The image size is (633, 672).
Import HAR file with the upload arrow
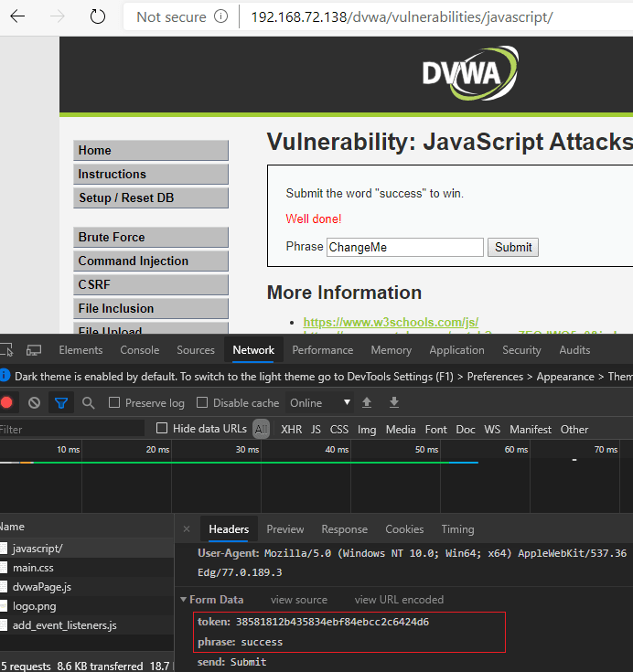click(x=367, y=402)
